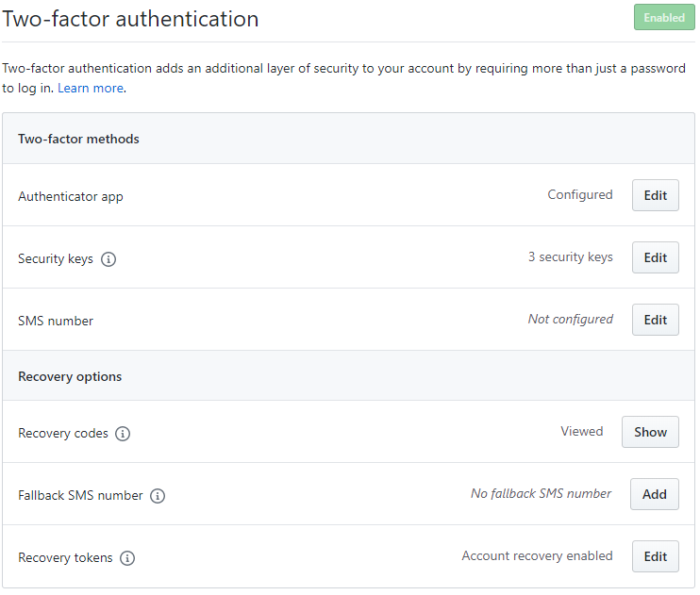Screen dimensions: 700x595
Task: Click the info icon next to Recovery codes
Action: (x=123, y=434)
